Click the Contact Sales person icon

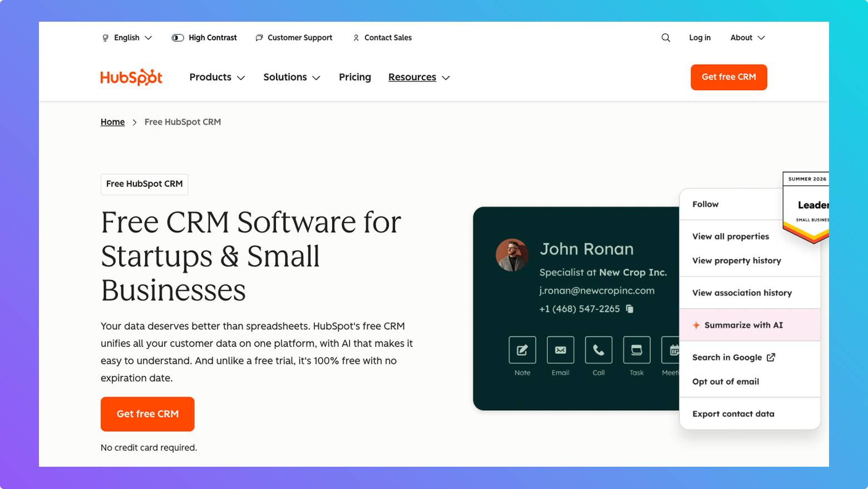click(x=356, y=38)
